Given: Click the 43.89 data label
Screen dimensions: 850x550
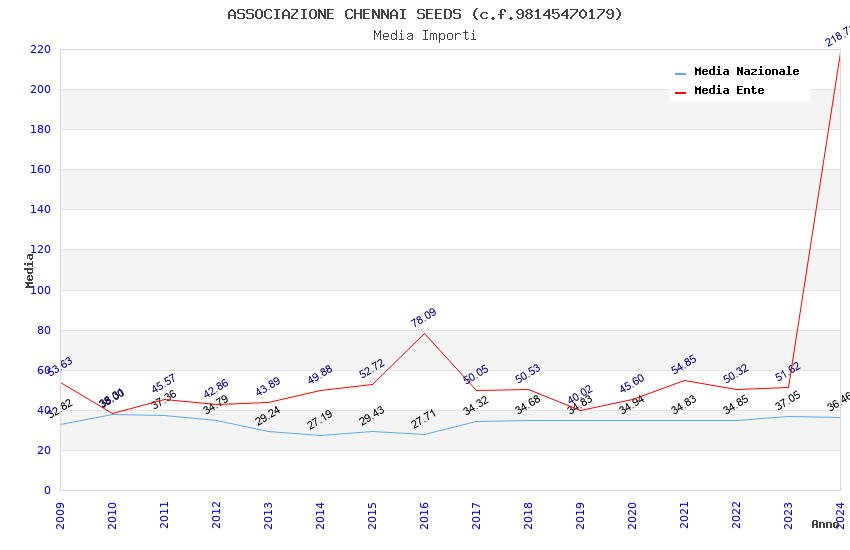Looking at the screenshot, I should (268, 386).
